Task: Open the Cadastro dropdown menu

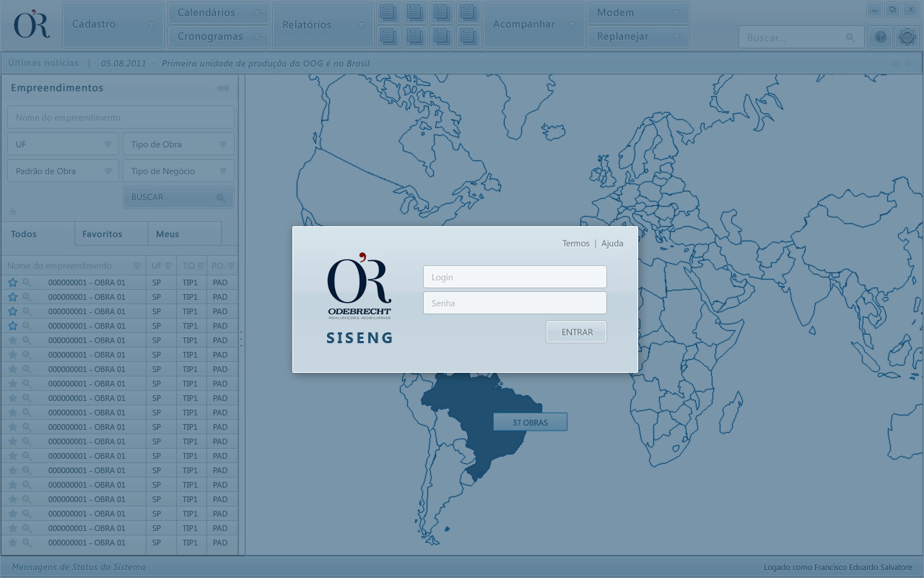Action: coord(113,24)
